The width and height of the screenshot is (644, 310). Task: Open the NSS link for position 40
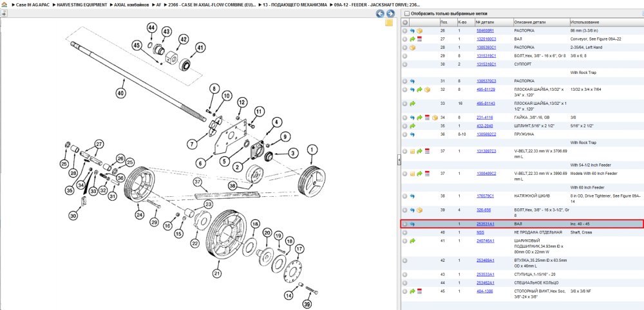tap(480, 233)
